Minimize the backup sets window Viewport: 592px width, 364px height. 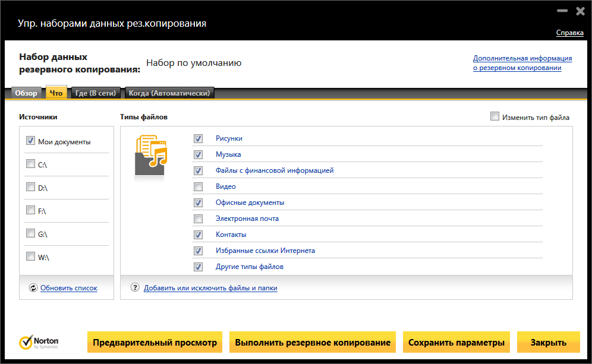561,11
